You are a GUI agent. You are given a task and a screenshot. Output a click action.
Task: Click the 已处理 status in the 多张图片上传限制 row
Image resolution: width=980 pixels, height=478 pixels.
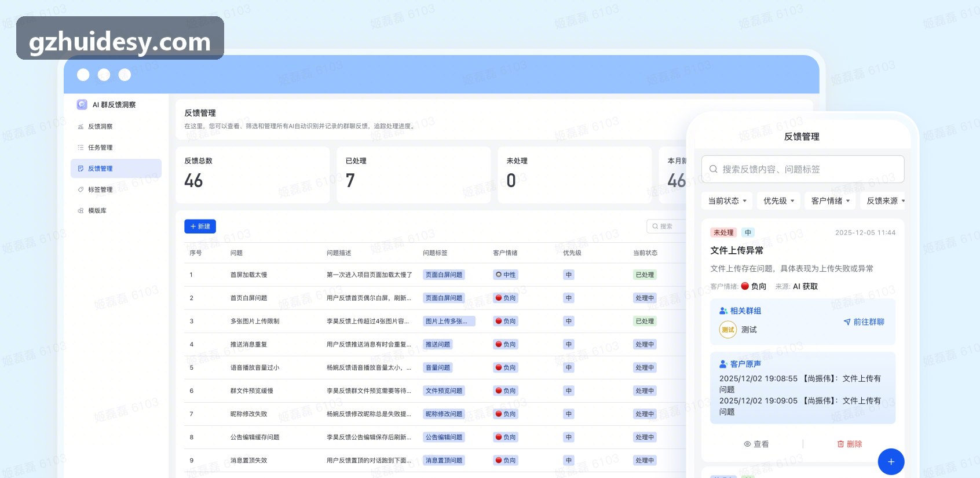pos(645,322)
